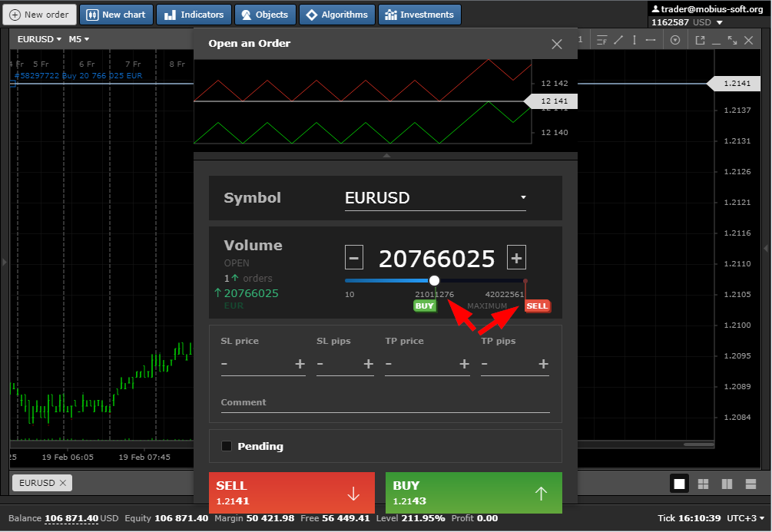Increase TP pips with plus
Image resolution: width=772 pixels, height=532 pixels.
(x=543, y=364)
